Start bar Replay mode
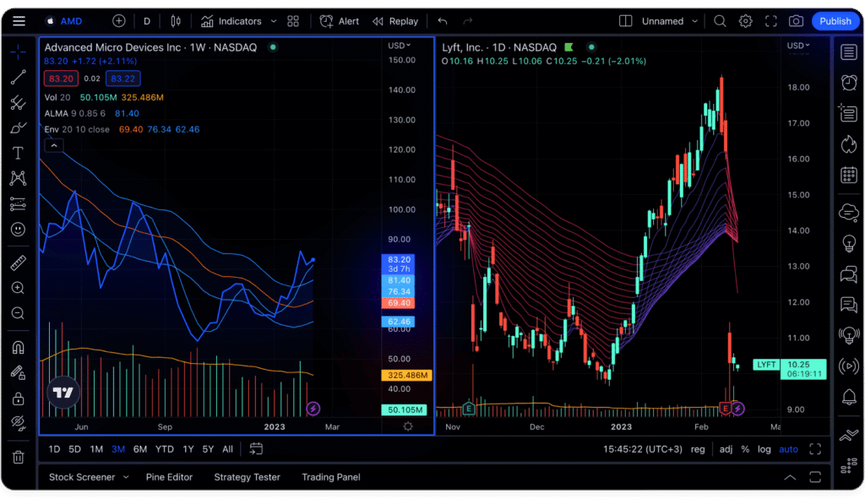 pyautogui.click(x=395, y=21)
